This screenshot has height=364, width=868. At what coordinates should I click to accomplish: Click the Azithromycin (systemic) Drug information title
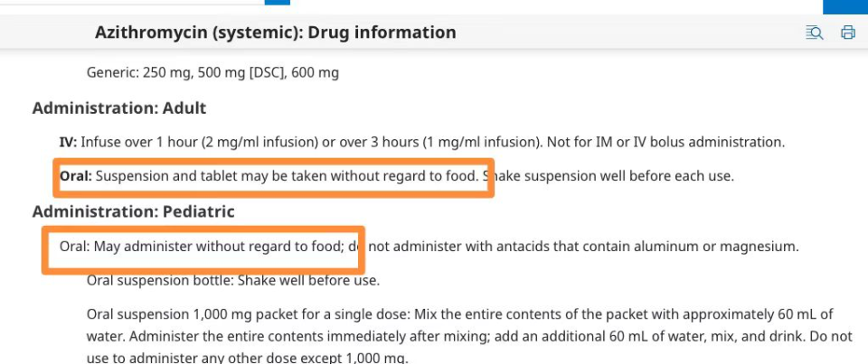coord(275,33)
